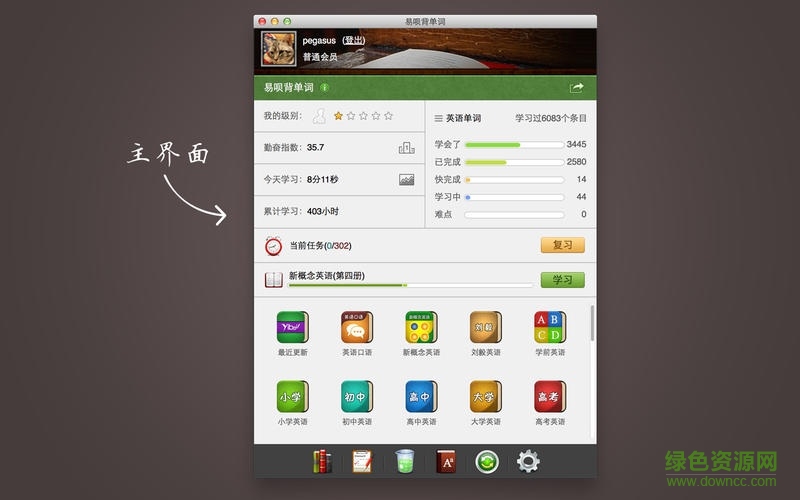The height and width of the screenshot is (500, 800).
Task: Click the 登出 logout link
Action: click(x=354, y=41)
